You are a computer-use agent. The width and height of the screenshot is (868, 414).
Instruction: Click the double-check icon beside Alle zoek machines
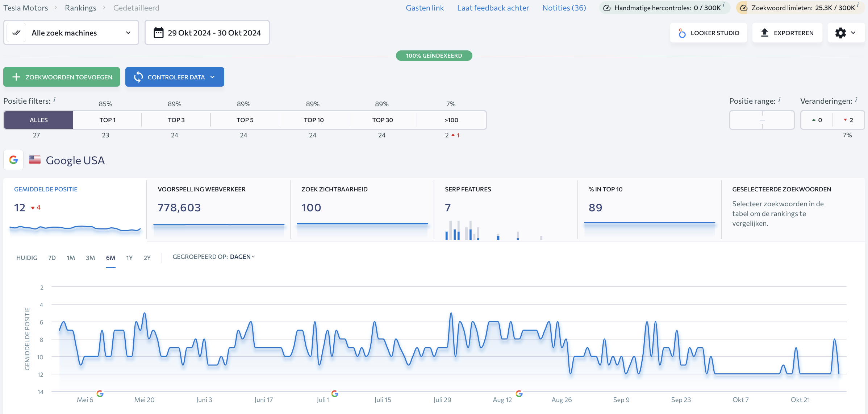click(16, 33)
